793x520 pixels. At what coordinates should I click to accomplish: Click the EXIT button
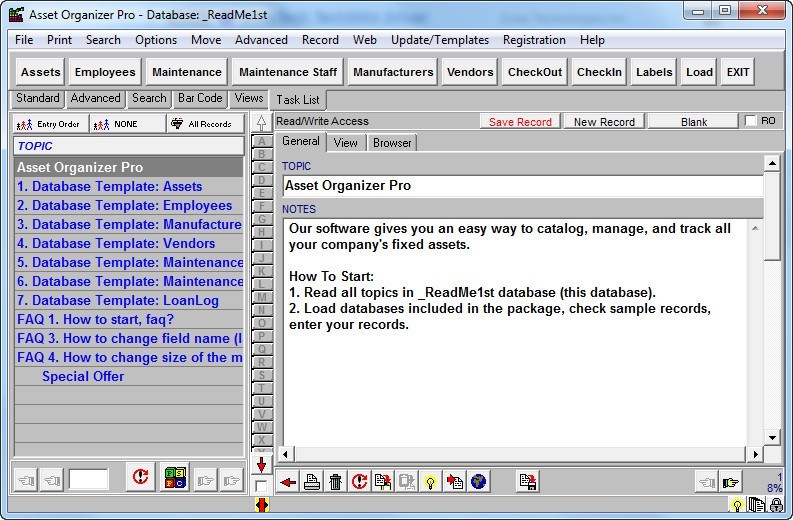point(738,72)
